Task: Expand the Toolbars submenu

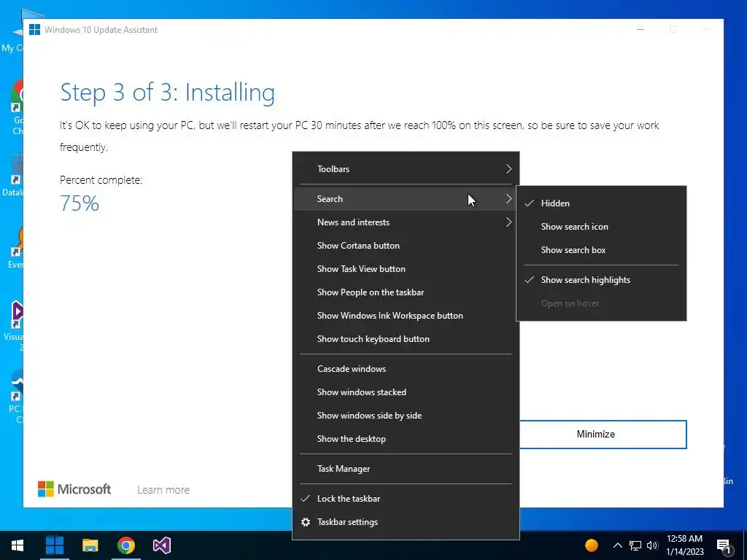Action: point(406,169)
